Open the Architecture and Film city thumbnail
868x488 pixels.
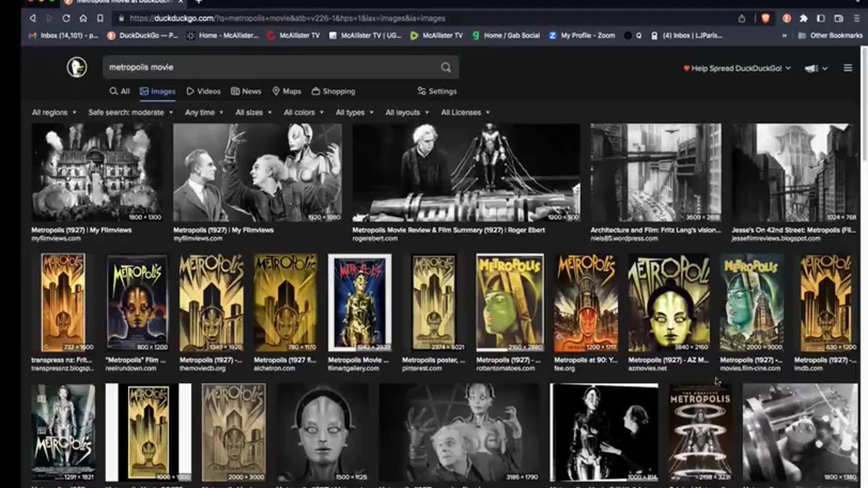pyautogui.click(x=656, y=172)
